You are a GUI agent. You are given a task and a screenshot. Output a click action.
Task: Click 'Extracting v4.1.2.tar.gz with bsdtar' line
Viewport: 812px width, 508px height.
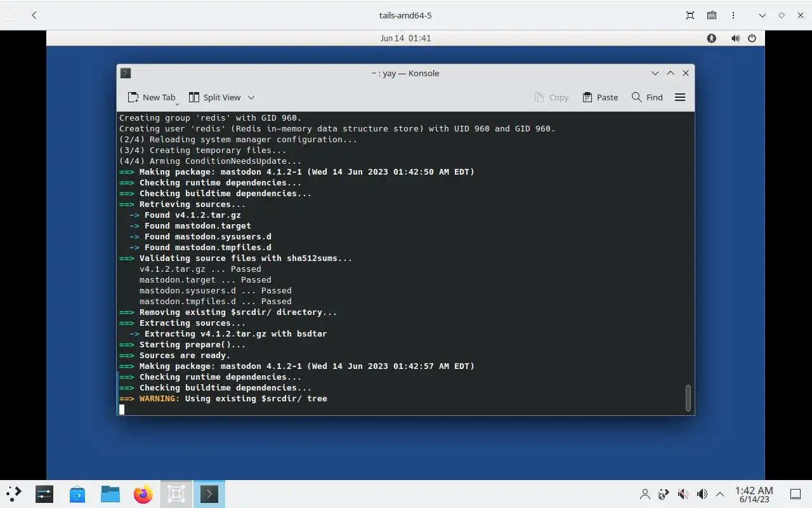[x=228, y=334]
